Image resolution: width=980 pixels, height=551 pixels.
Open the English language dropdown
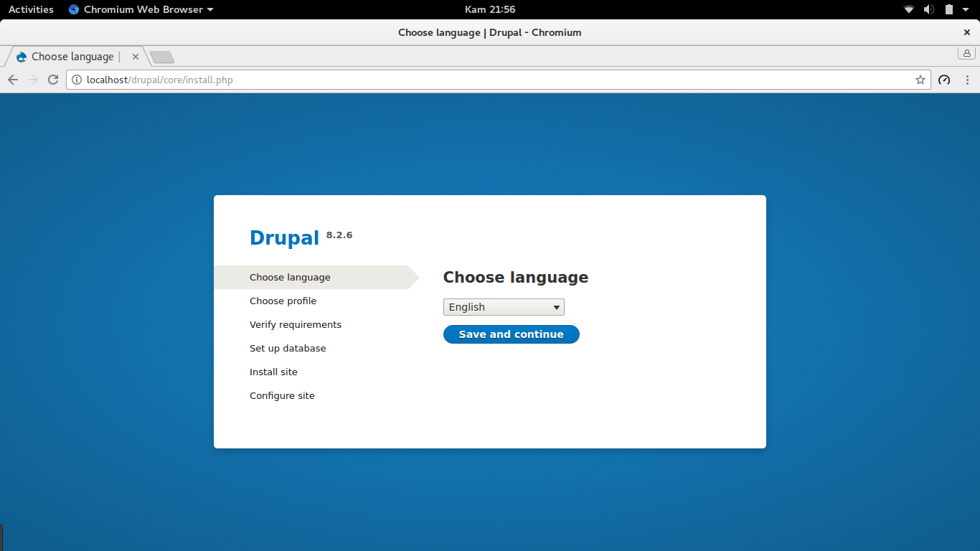pos(504,307)
